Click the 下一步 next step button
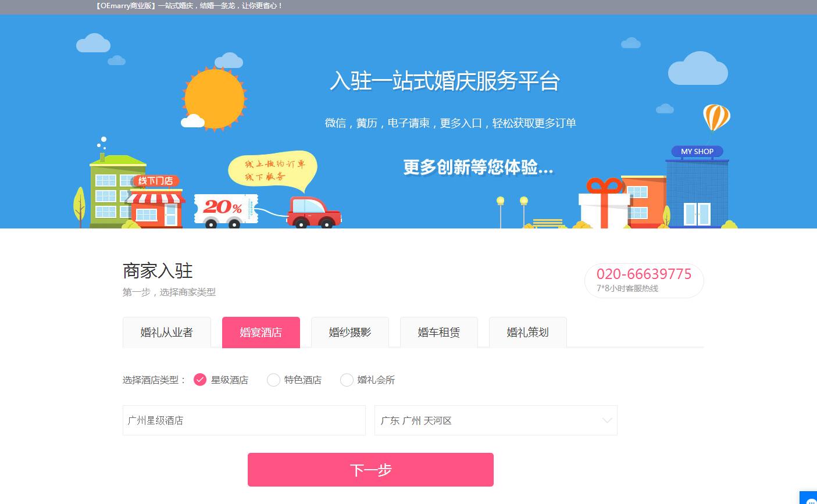817x504 pixels. [370, 470]
